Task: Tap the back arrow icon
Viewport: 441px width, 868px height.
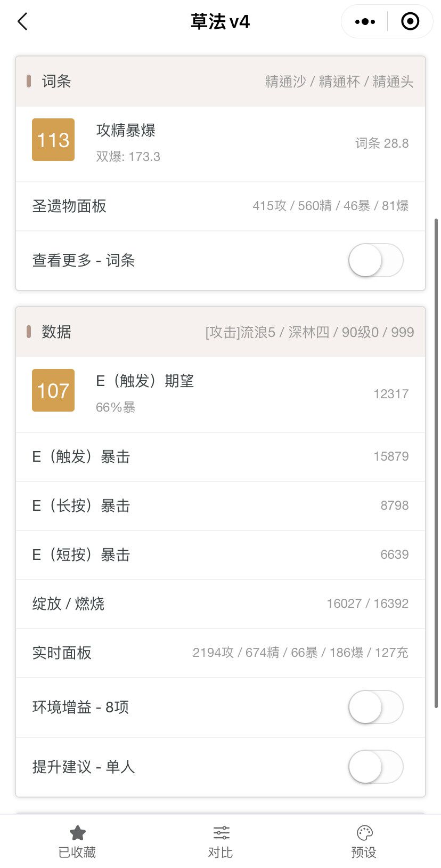Action: pos(22,22)
